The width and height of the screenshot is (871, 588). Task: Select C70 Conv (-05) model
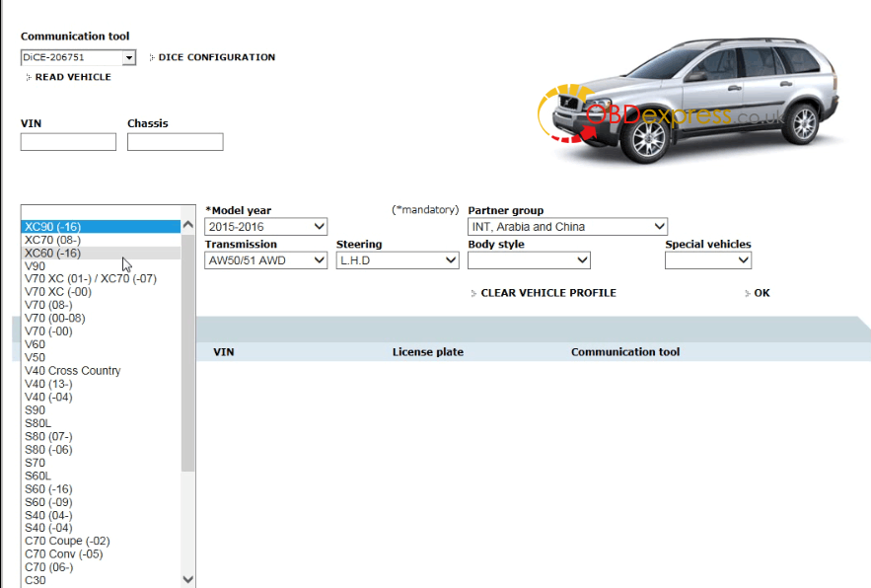pyautogui.click(x=101, y=554)
